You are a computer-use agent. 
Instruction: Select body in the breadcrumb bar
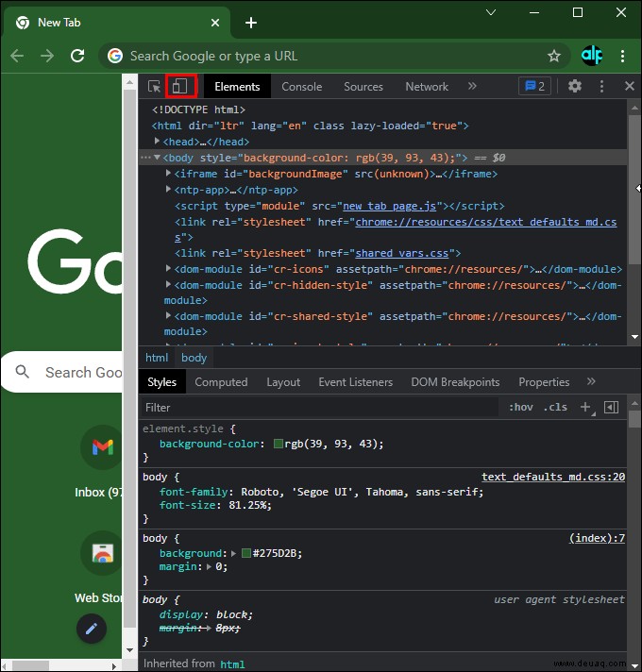(x=194, y=358)
